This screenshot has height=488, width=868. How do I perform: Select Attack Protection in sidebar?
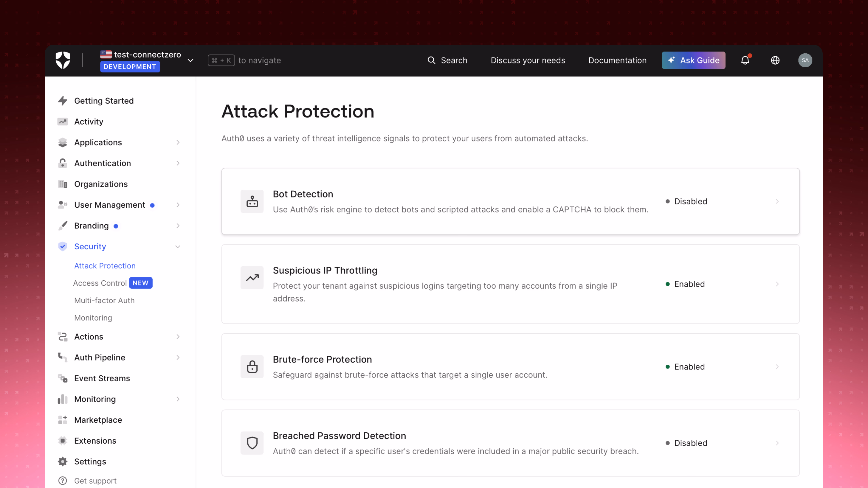point(105,266)
